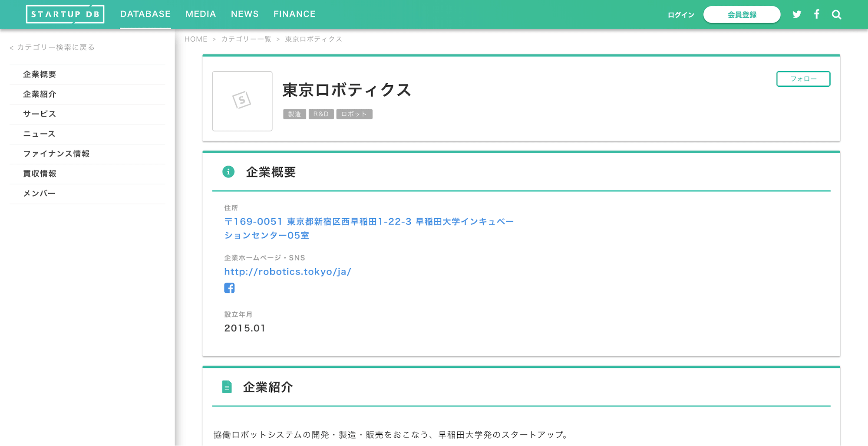This screenshot has width=868, height=446.
Task: Click the 製造 category tag
Action: 294,114
